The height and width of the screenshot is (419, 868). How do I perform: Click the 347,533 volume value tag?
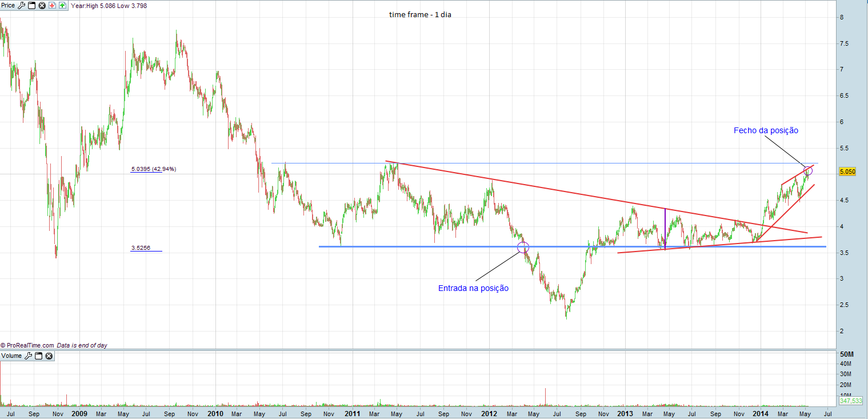pyautogui.click(x=850, y=401)
